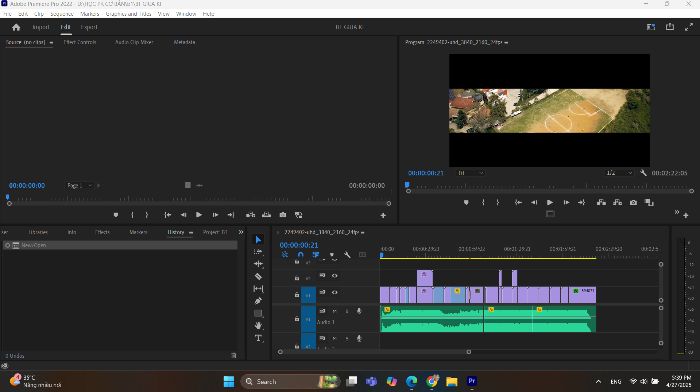Play sequence in Program Monitor
The height and width of the screenshot is (392, 700).
[x=550, y=202]
